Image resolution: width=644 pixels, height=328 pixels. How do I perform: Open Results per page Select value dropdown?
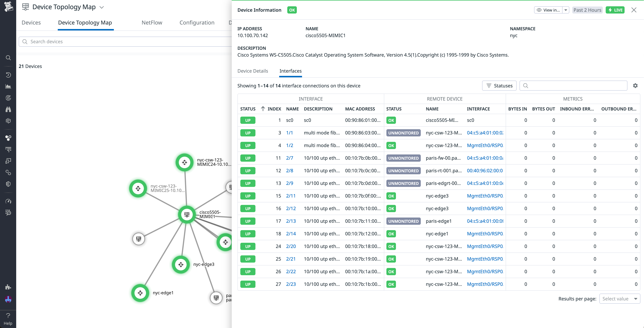click(620, 299)
